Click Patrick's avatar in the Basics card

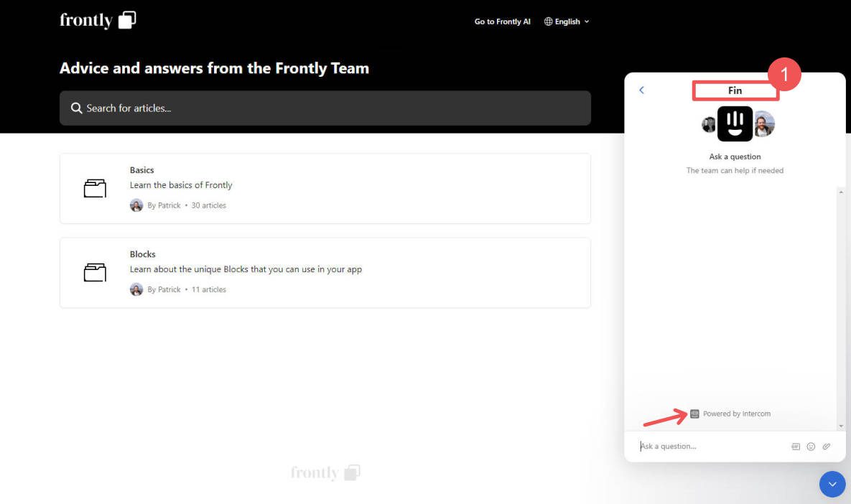[136, 205]
